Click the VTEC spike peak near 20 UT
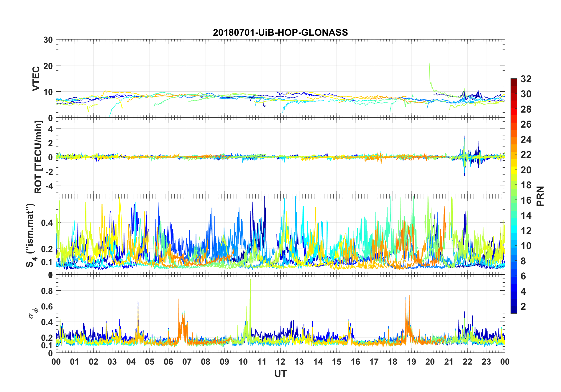 (429, 63)
